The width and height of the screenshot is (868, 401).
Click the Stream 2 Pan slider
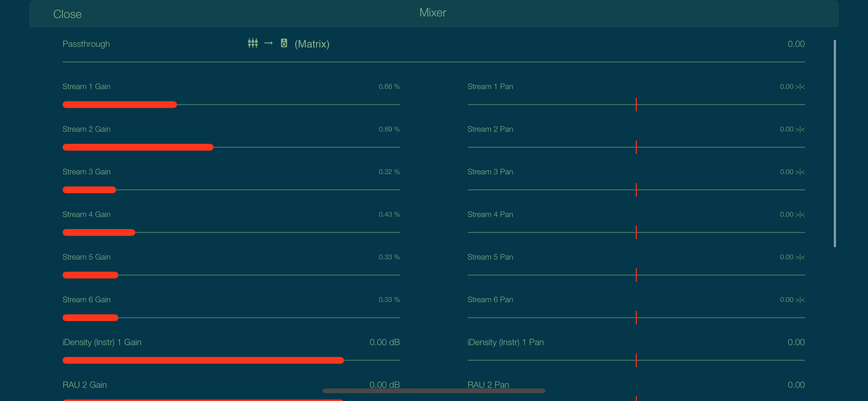tap(636, 147)
